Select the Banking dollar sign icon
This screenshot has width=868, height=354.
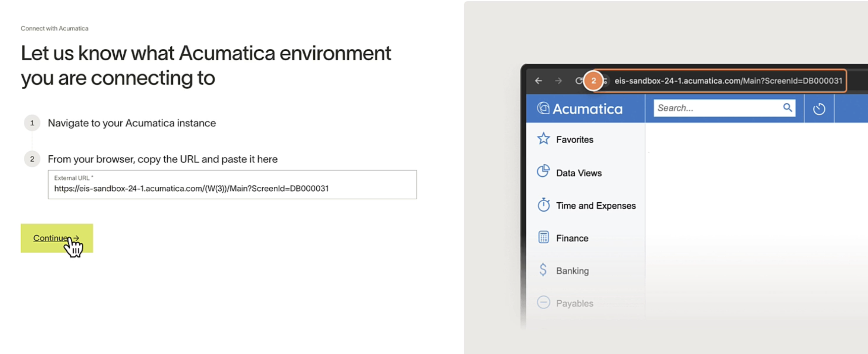pyautogui.click(x=544, y=270)
